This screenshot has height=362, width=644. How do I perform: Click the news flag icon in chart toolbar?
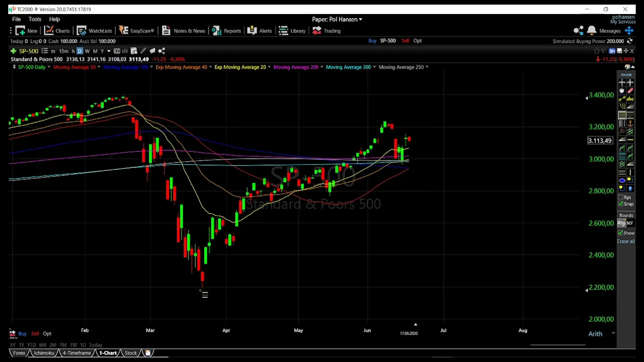(152, 51)
